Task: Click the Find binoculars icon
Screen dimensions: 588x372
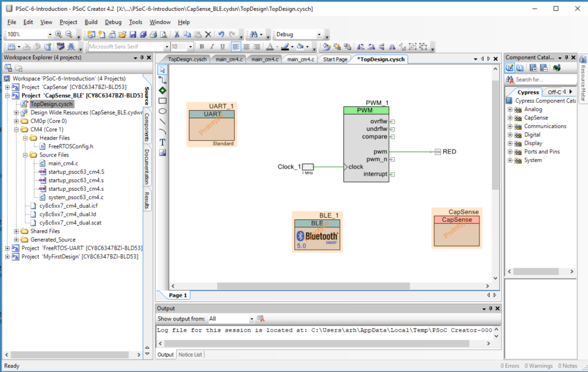Action: (x=254, y=34)
